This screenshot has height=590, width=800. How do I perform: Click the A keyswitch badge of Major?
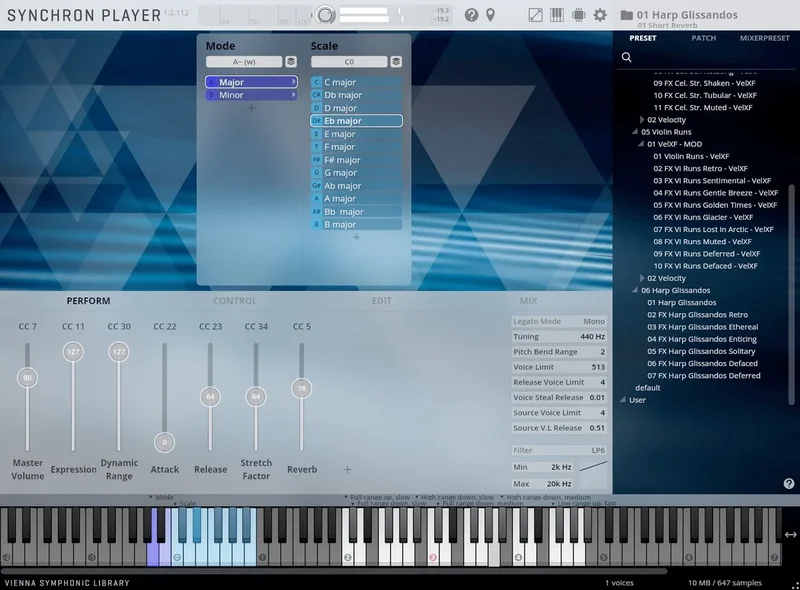point(211,82)
